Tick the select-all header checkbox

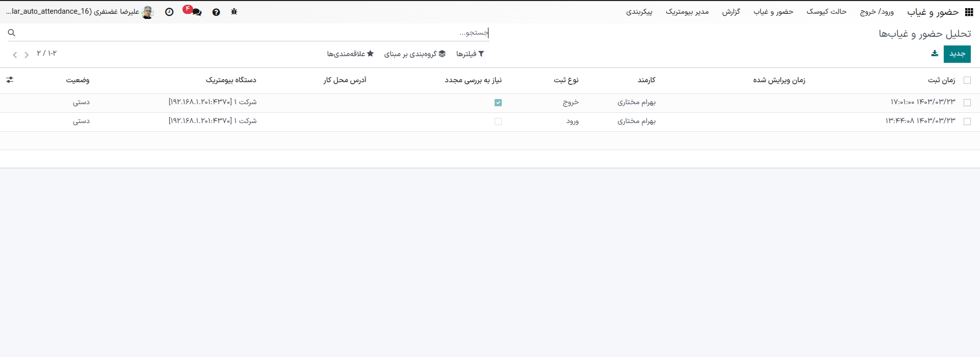967,80
